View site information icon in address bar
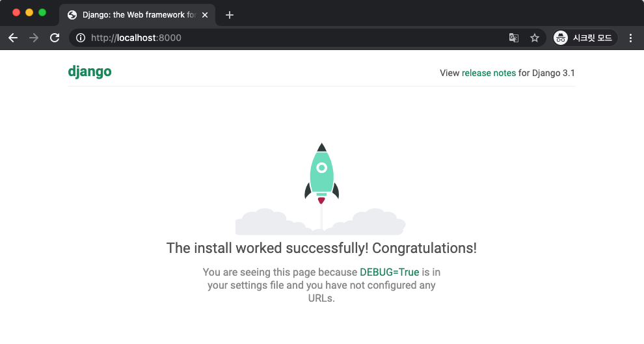Image resolution: width=644 pixels, height=344 pixels. 81,38
